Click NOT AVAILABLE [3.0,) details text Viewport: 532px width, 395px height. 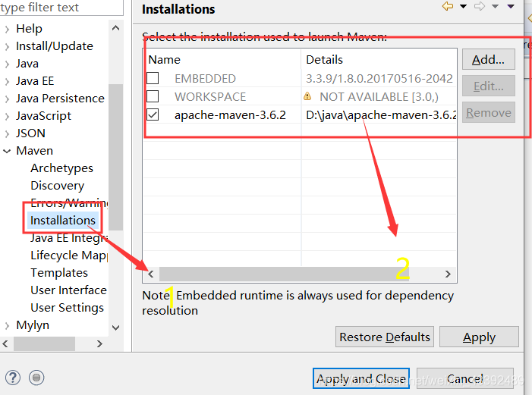coord(379,97)
